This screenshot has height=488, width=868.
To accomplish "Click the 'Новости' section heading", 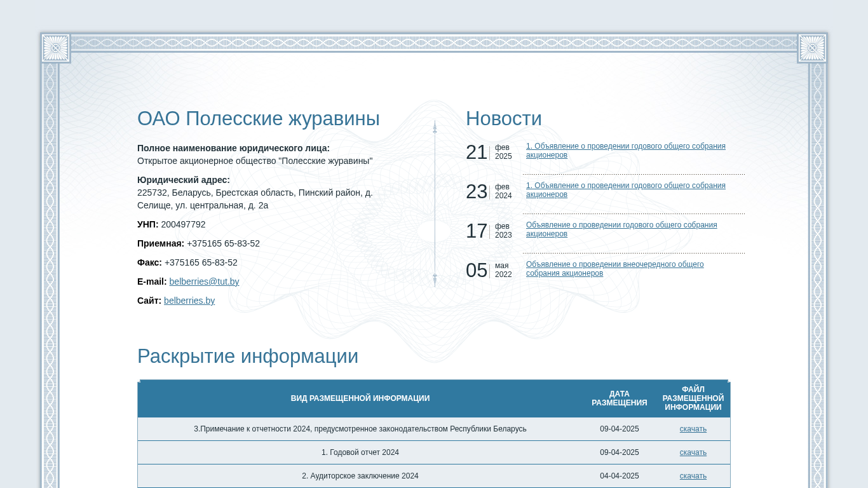I will click(x=503, y=119).
